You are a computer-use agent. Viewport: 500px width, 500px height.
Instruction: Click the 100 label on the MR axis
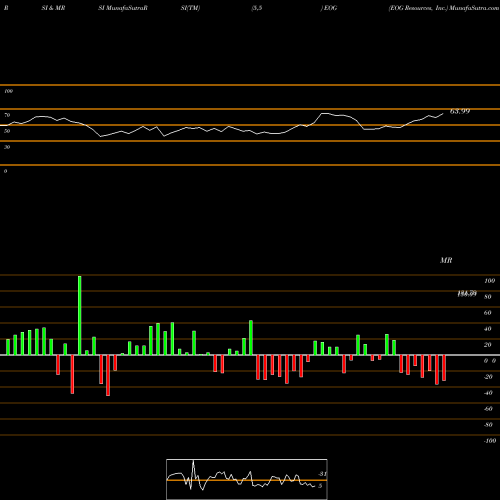click(489, 281)
